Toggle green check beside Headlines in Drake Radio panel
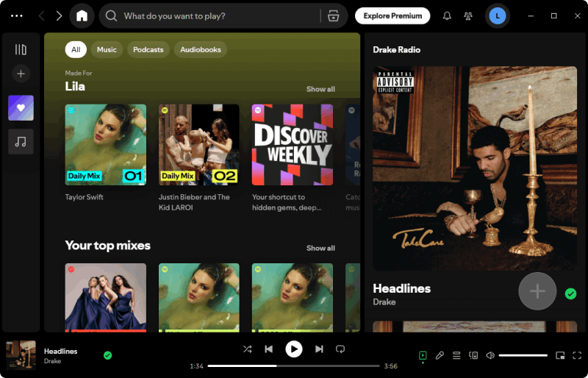 point(571,293)
